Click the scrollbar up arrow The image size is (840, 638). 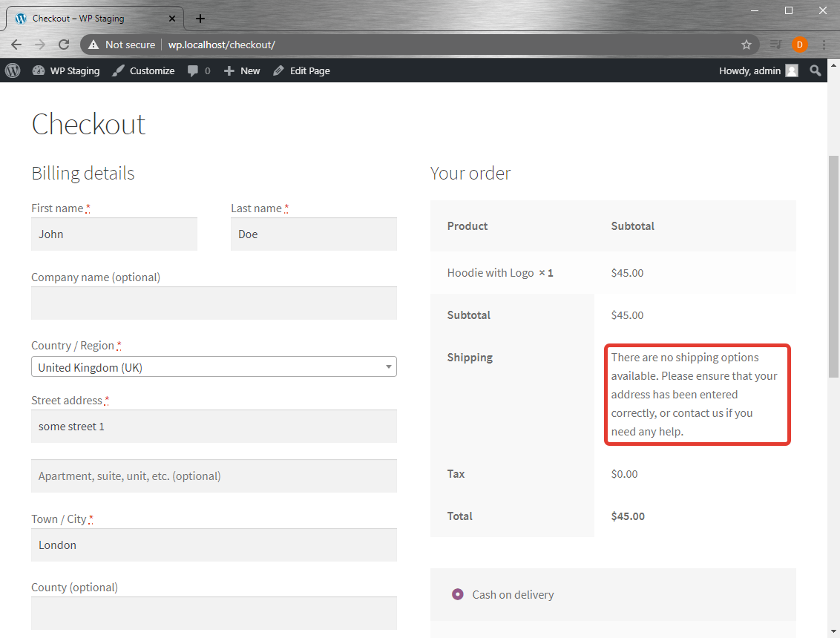pos(833,65)
